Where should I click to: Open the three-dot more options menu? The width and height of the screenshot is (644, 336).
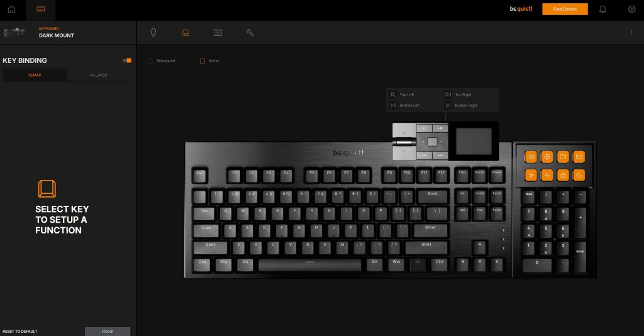point(631,32)
